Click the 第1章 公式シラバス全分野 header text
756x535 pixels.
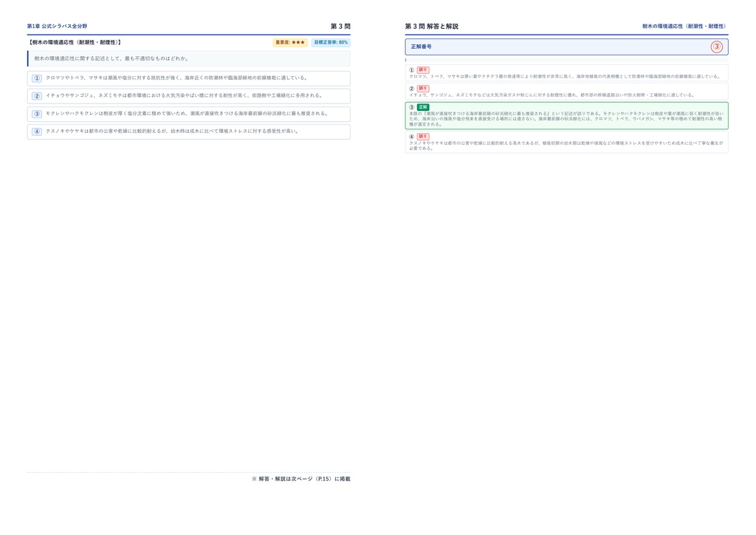click(x=57, y=26)
